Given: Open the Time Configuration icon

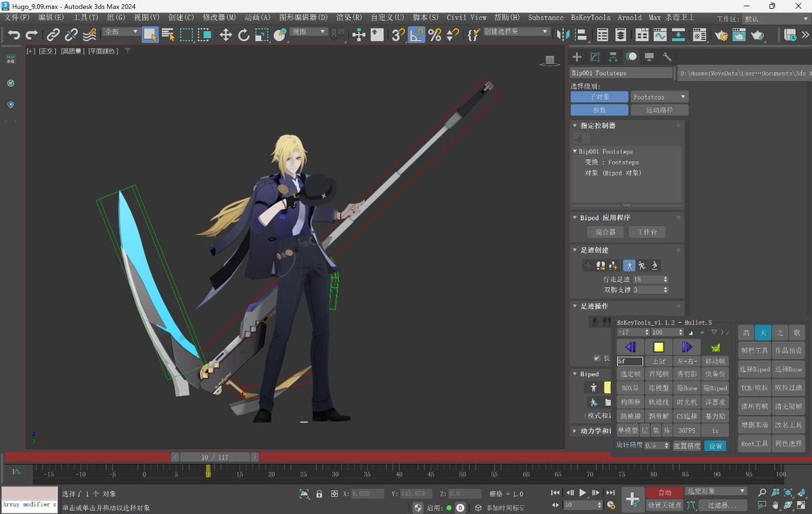Looking at the screenshot, I should (x=611, y=505).
